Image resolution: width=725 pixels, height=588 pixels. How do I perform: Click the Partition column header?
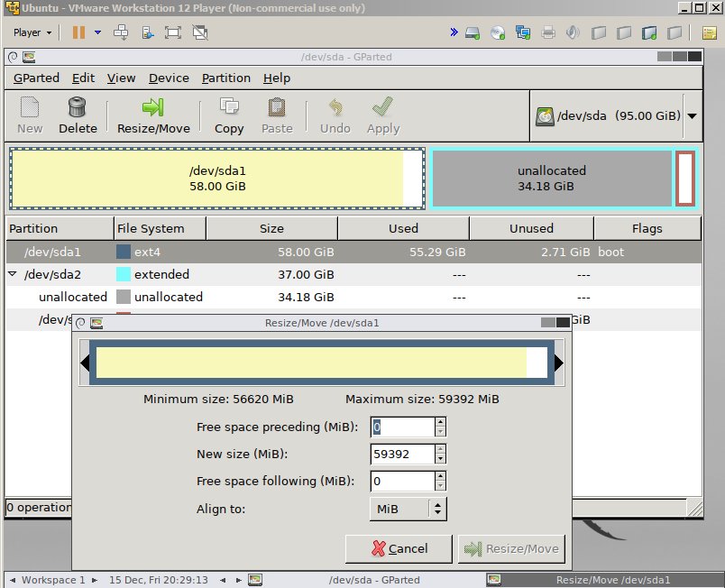coord(60,228)
